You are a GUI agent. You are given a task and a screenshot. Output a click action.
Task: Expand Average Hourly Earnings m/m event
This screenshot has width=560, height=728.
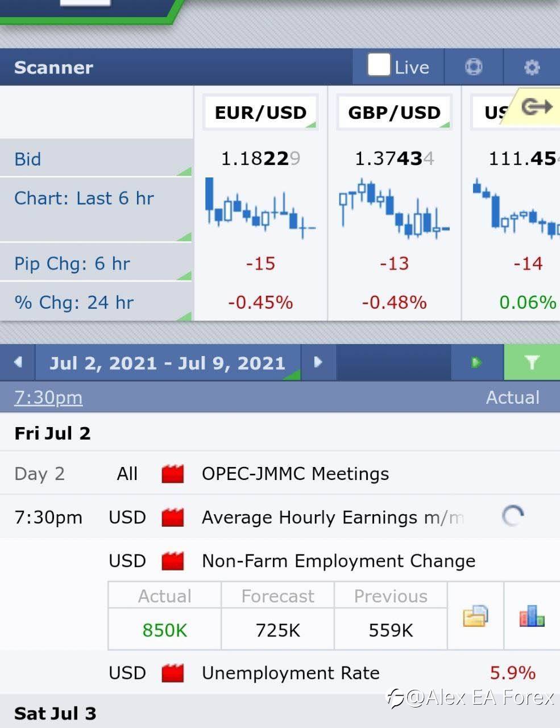332,518
